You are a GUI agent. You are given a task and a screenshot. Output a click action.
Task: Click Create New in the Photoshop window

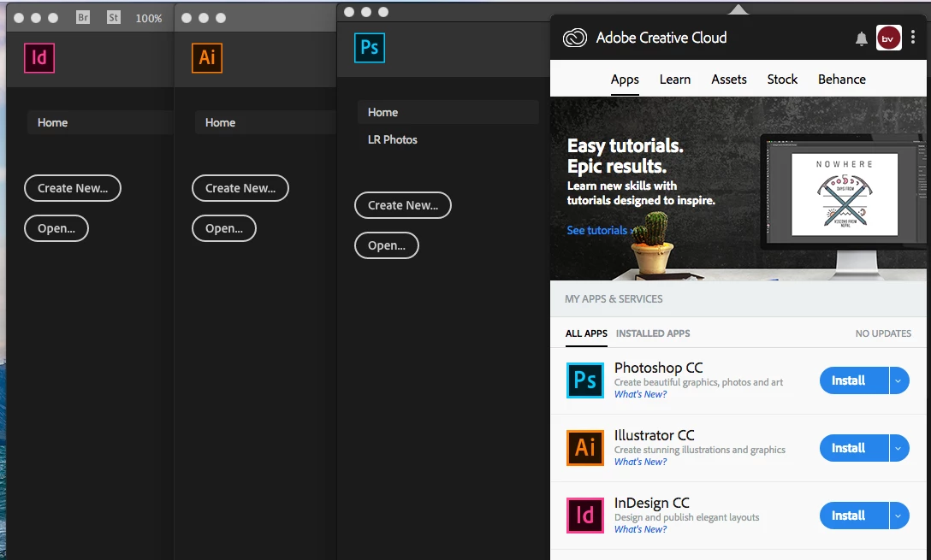[402, 205]
